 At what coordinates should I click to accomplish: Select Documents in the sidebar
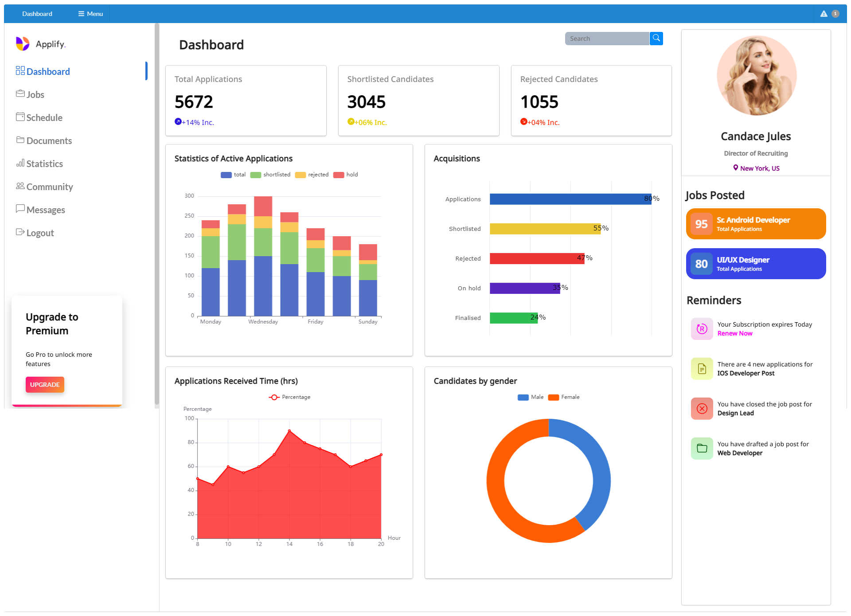pyautogui.click(x=49, y=140)
